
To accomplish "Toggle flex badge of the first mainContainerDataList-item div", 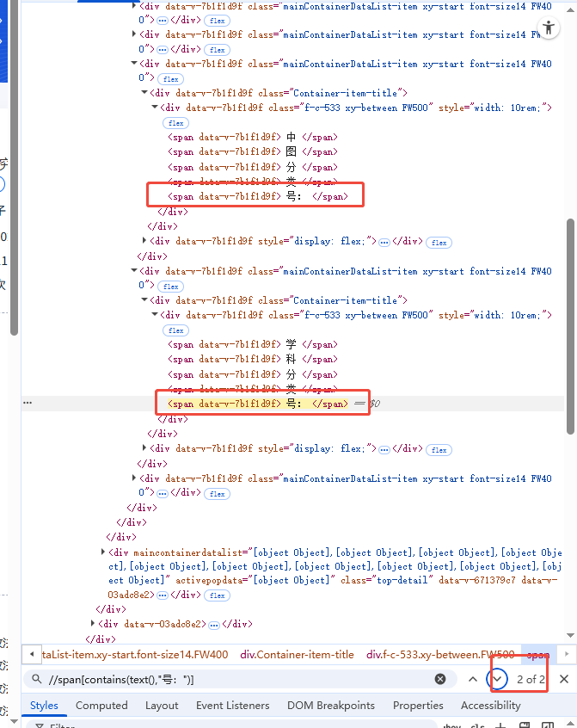I will click(x=217, y=21).
